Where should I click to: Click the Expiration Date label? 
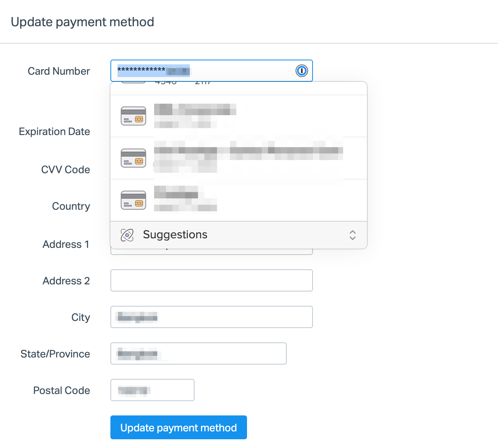click(54, 131)
